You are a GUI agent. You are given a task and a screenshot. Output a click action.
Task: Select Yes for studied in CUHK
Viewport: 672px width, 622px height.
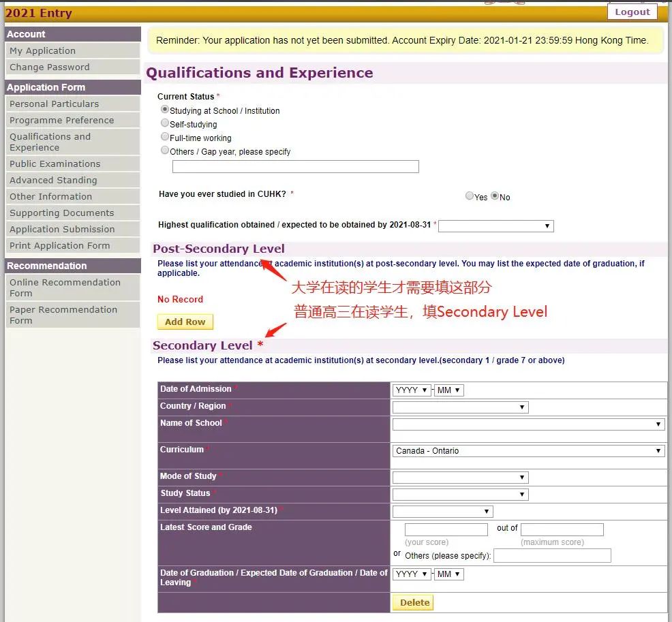470,196
